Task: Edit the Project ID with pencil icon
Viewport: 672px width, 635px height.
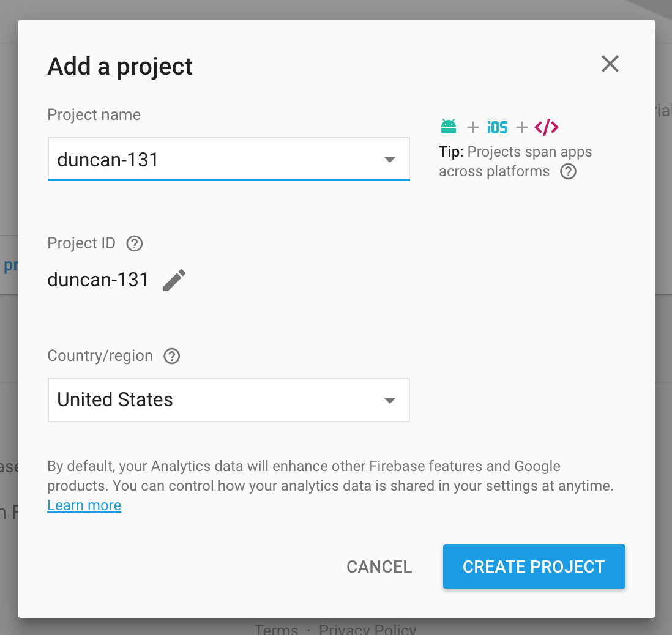Action: point(174,280)
